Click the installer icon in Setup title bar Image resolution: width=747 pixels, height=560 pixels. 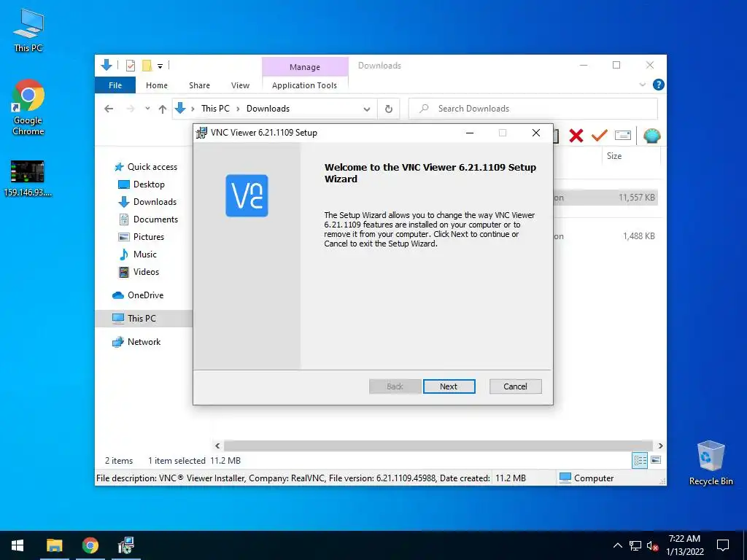(x=202, y=133)
